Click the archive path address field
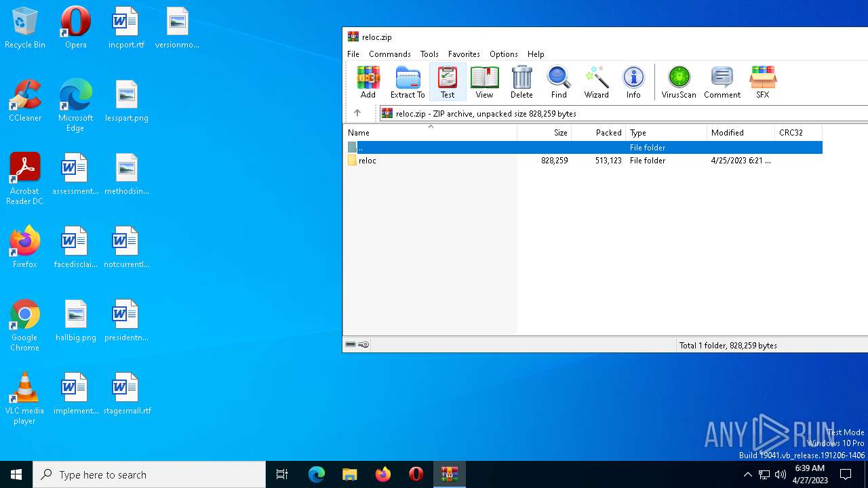Viewport: 868px width, 488px height. point(624,113)
